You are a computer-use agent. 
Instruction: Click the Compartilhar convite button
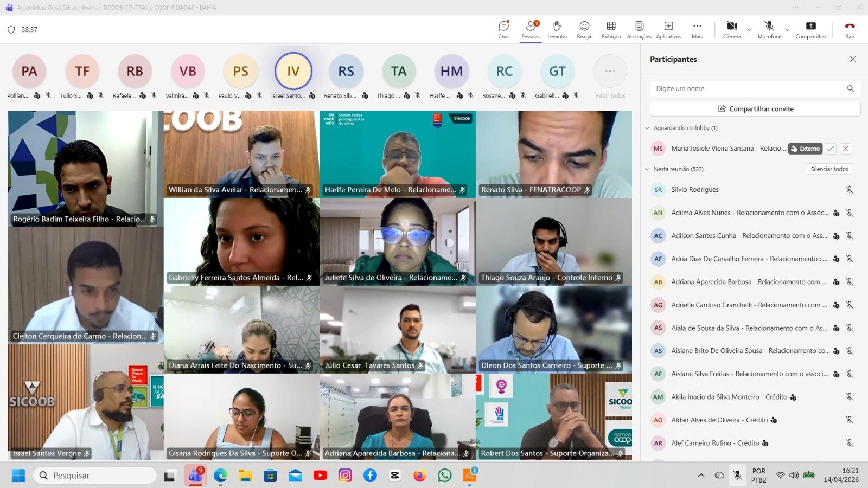[755, 109]
